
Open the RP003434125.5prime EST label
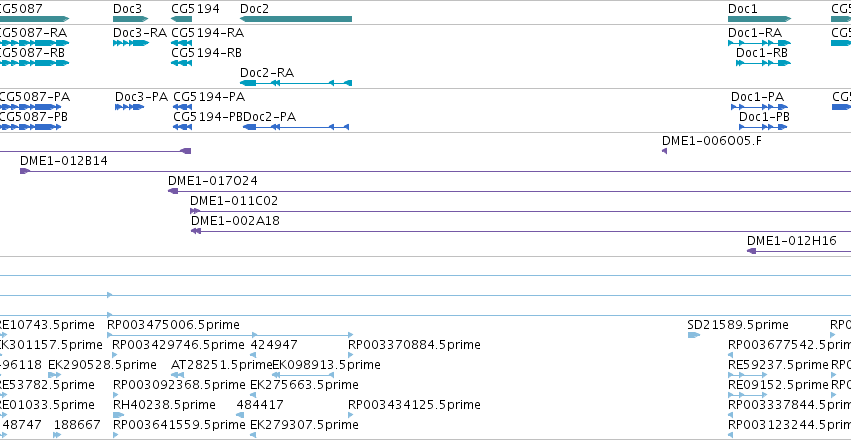(x=414, y=405)
